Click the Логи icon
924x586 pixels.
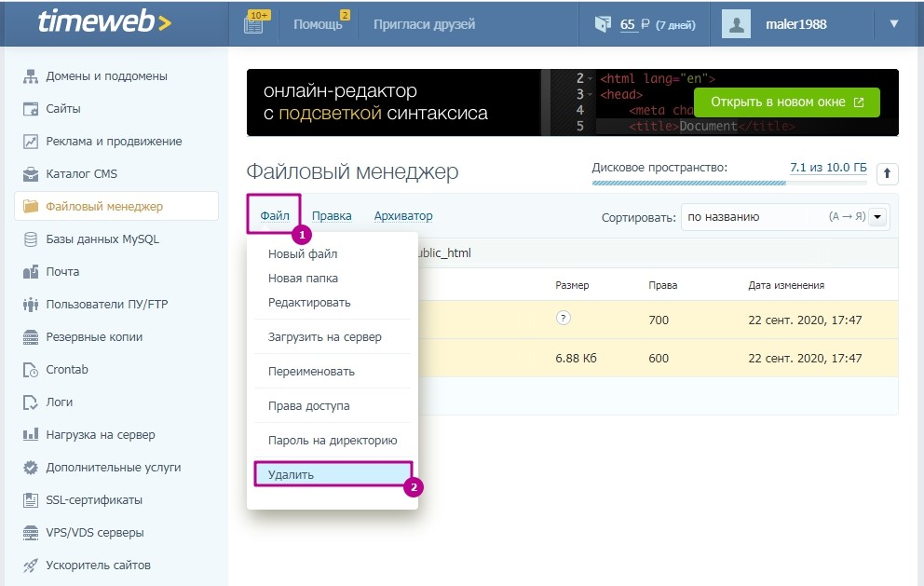30,402
